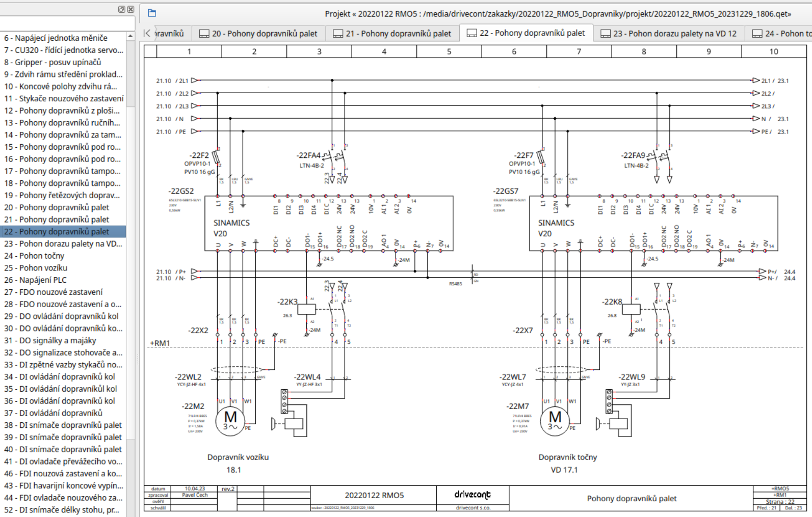Click the project window icon in the title bar
This screenshot has width=812, height=517.
[152, 13]
